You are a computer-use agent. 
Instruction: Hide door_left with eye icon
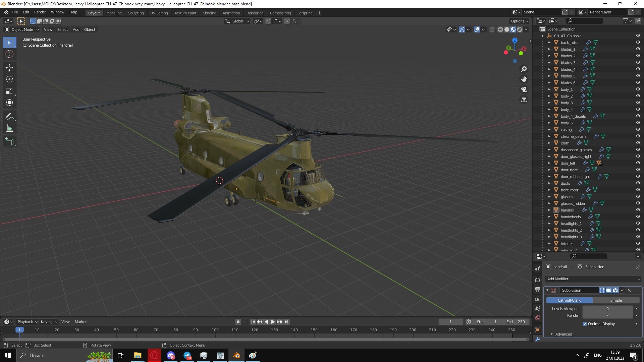click(x=638, y=163)
